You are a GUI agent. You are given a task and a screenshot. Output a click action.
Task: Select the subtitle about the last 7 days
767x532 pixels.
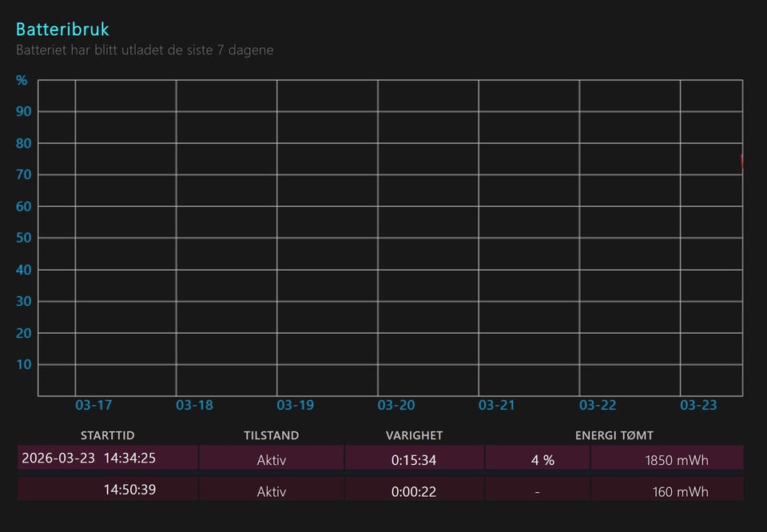pos(145,50)
